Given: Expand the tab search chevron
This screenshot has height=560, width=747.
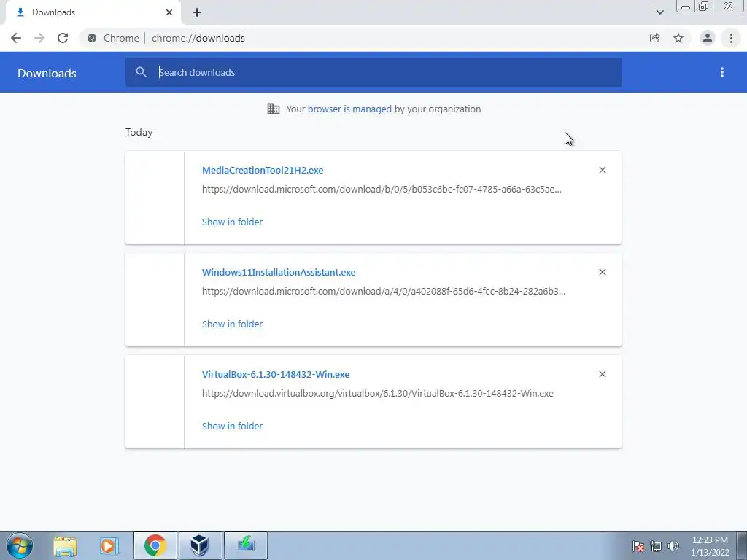Looking at the screenshot, I should tap(659, 12).
